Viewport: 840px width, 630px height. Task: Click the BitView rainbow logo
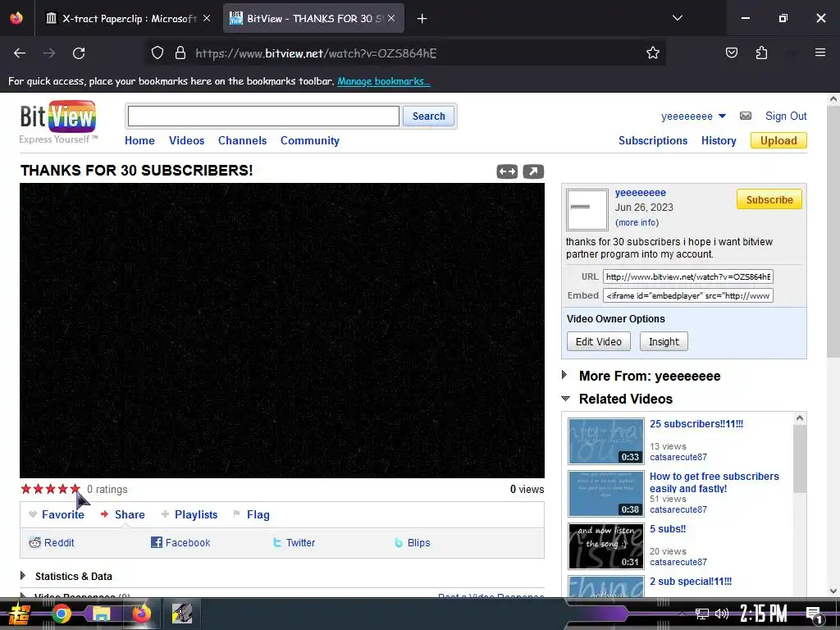point(58,116)
